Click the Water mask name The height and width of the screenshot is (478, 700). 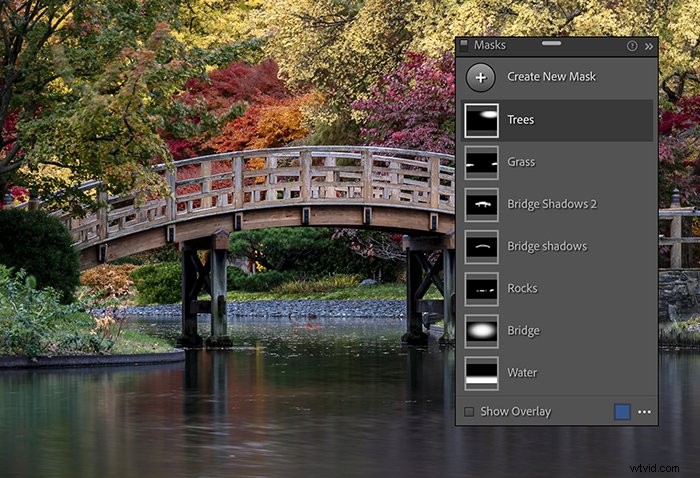coord(522,373)
